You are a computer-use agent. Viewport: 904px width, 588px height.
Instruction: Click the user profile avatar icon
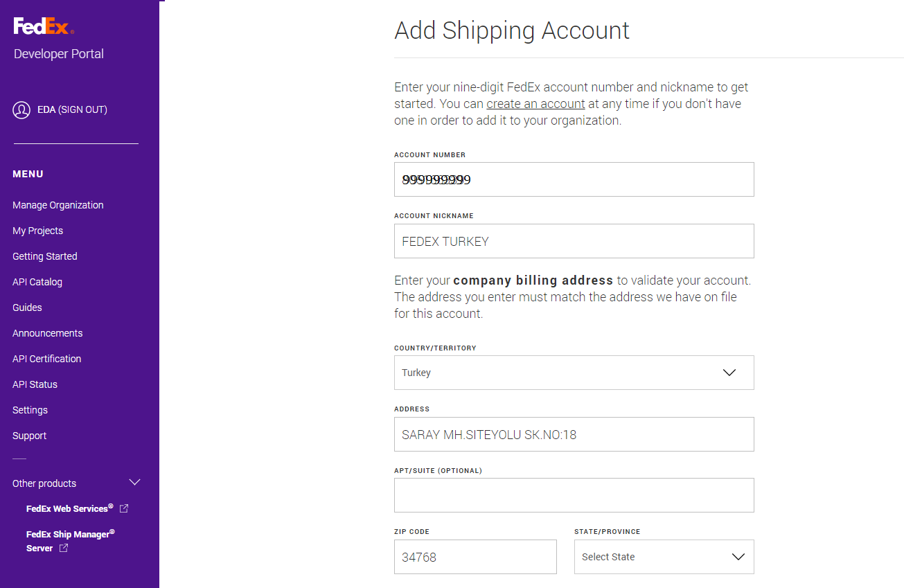(21, 110)
